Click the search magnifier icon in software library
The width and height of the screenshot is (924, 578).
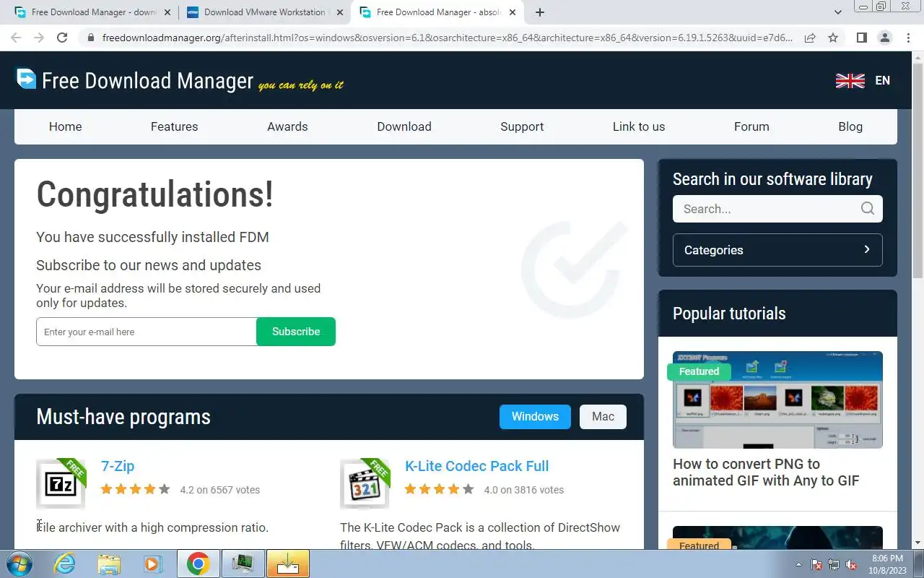[x=868, y=209]
